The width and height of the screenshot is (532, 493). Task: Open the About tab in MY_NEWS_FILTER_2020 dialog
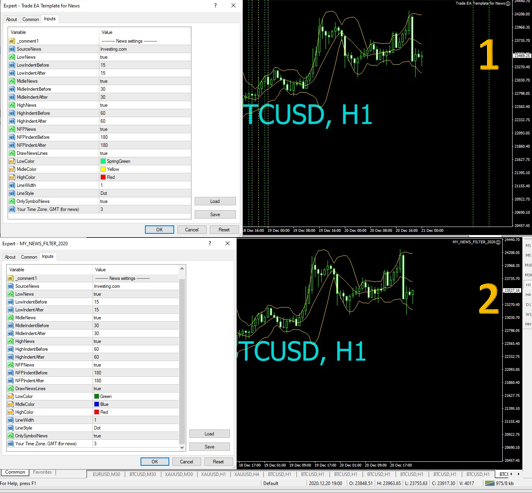point(10,257)
